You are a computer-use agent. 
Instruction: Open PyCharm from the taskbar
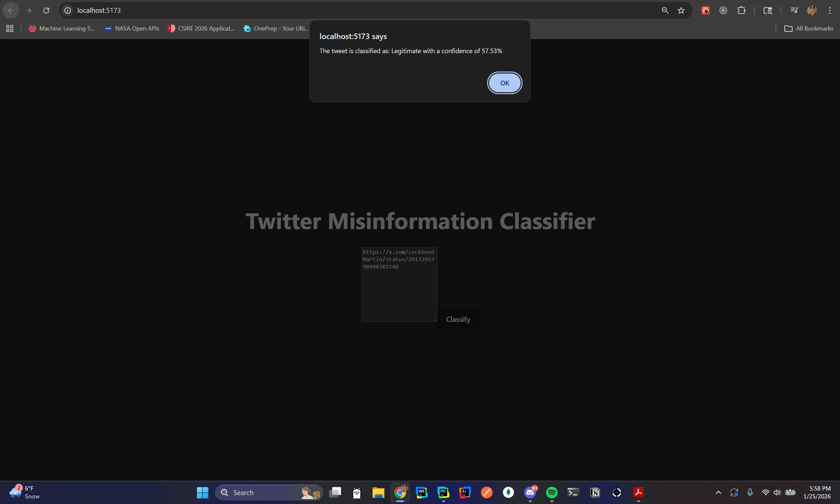pos(443,493)
